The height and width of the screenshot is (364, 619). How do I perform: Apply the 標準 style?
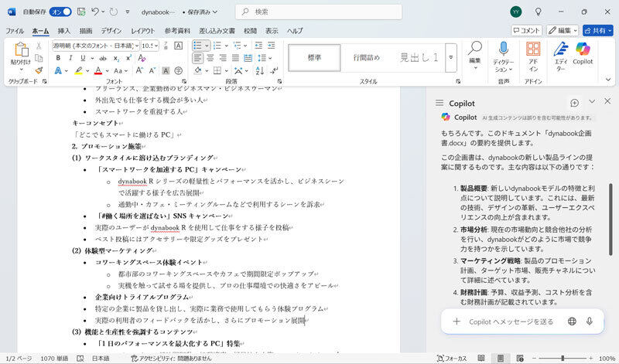314,58
